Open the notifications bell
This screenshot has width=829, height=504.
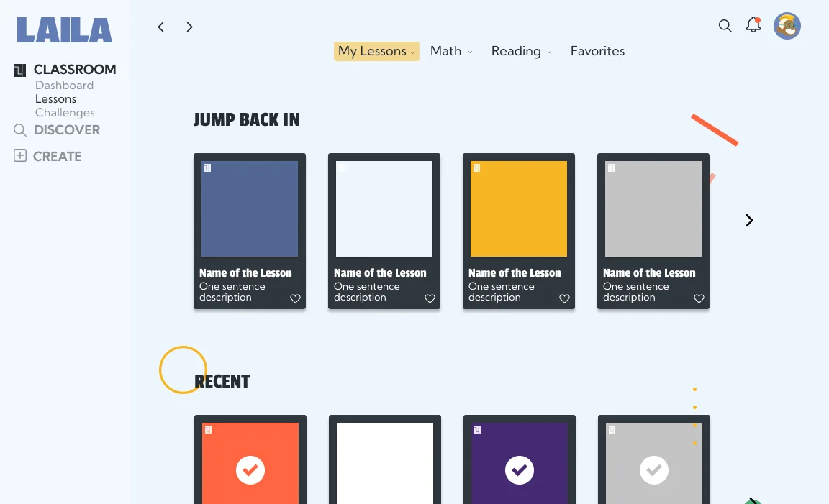753,25
